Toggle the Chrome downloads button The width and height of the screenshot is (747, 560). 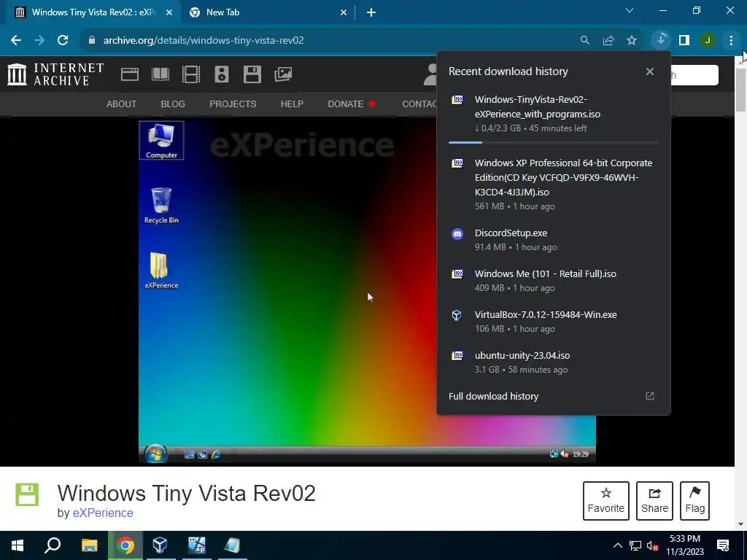click(x=661, y=40)
